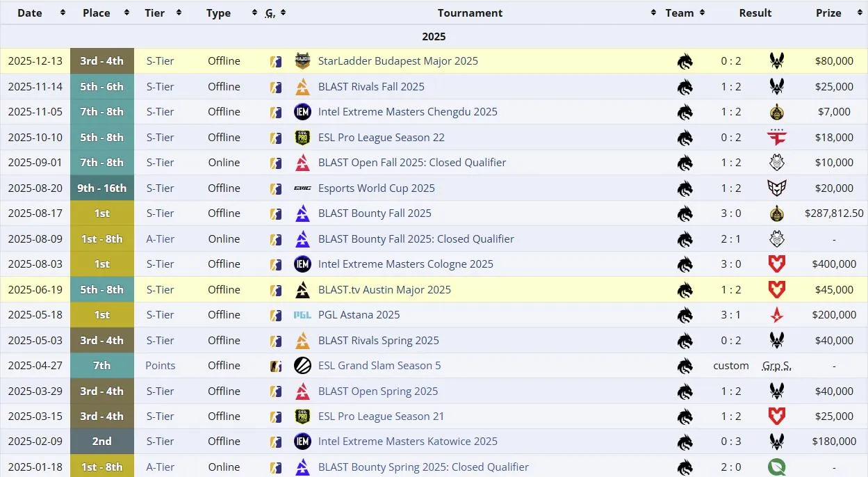Click IEM icon beside Chengdu 2025
The image size is (868, 477).
pyautogui.click(x=302, y=112)
